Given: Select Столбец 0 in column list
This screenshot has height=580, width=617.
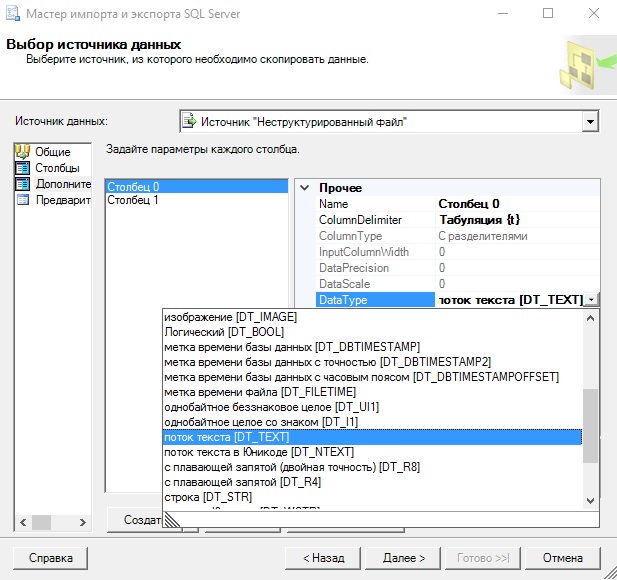Looking at the screenshot, I should click(x=197, y=187).
